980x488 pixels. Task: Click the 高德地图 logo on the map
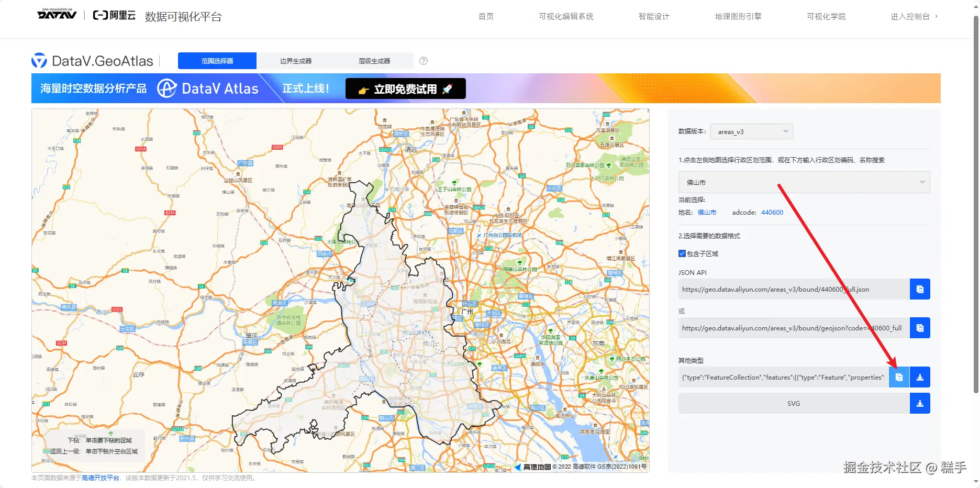(x=532, y=467)
